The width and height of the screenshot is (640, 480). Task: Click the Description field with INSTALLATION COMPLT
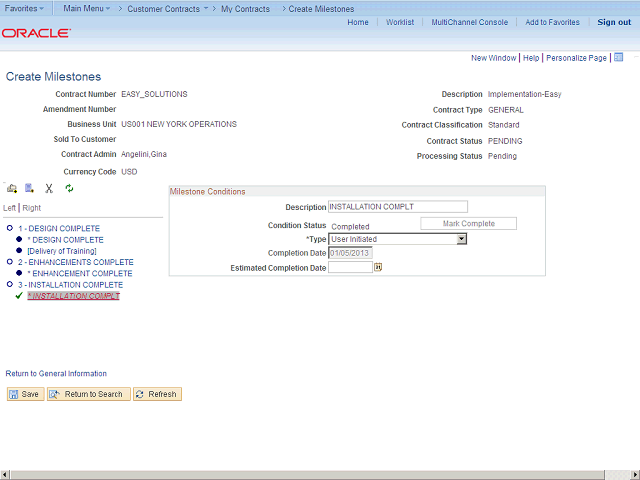(x=398, y=207)
